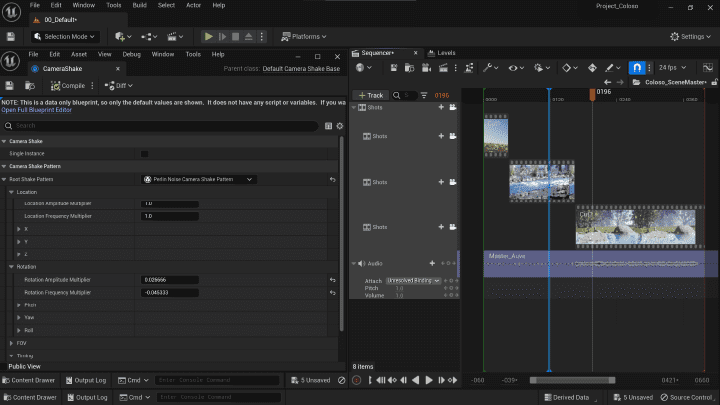
Task: Open the Attach Unresolved Binding dropdown
Action: point(413,281)
